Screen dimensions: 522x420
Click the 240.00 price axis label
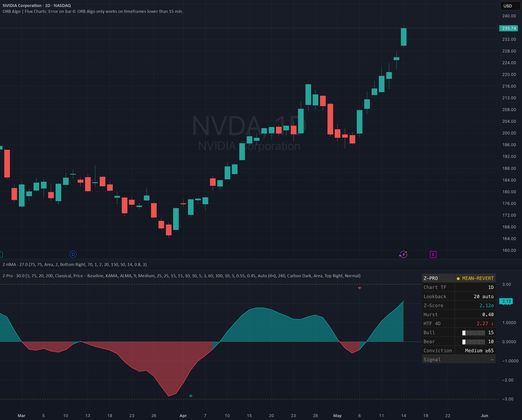(x=509, y=16)
